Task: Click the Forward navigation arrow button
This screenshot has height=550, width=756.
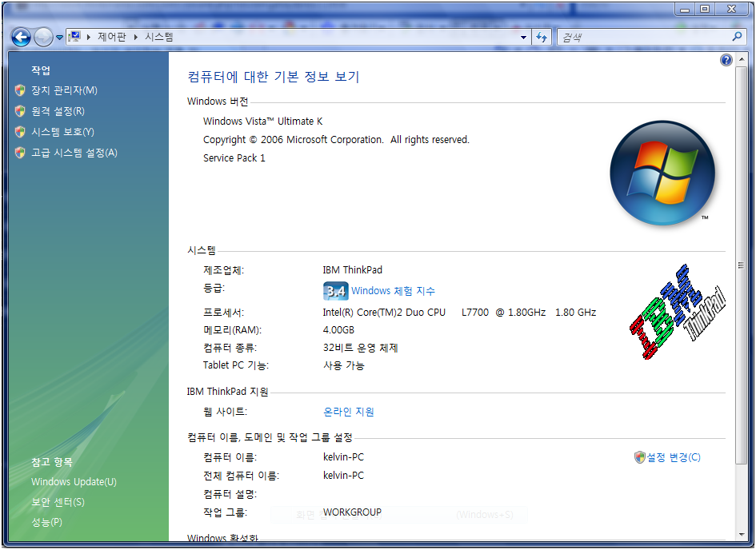Action: (x=43, y=37)
